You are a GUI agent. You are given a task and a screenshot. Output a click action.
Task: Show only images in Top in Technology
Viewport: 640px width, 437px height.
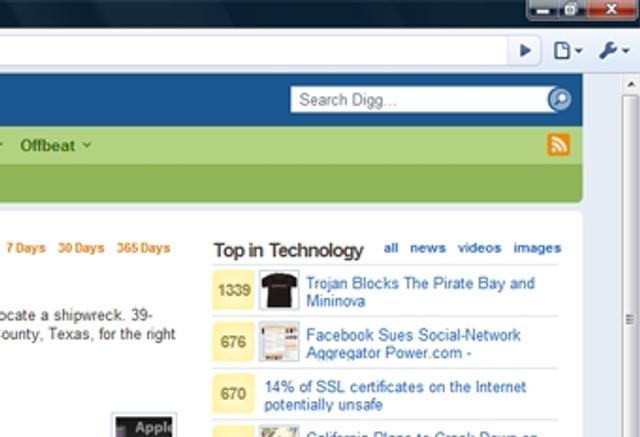click(537, 248)
